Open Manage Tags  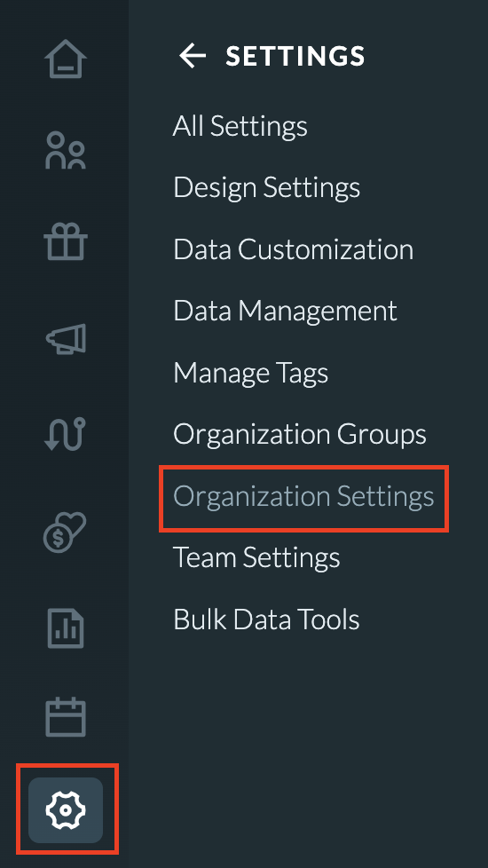tap(250, 373)
